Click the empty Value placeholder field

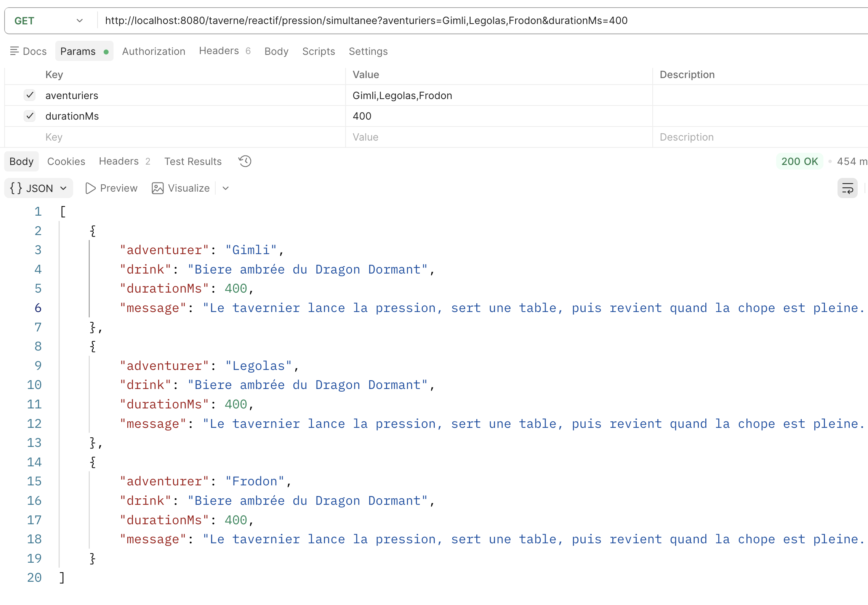(x=499, y=137)
